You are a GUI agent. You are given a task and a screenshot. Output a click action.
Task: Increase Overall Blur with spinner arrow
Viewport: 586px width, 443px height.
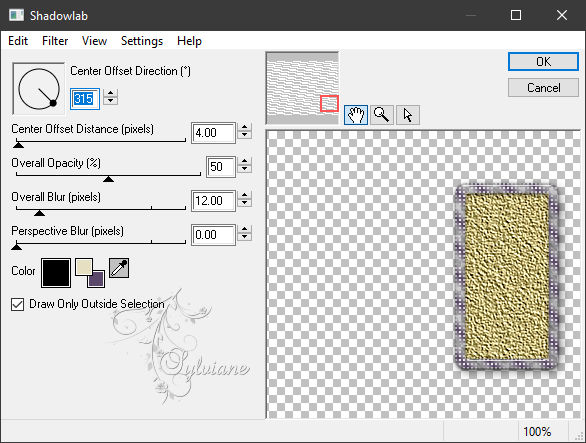(245, 195)
